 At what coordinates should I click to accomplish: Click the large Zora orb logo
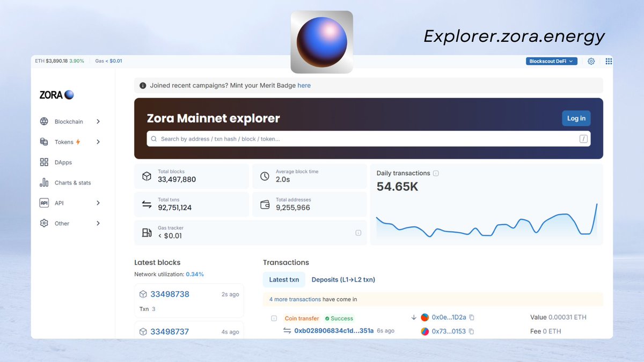pos(322,42)
